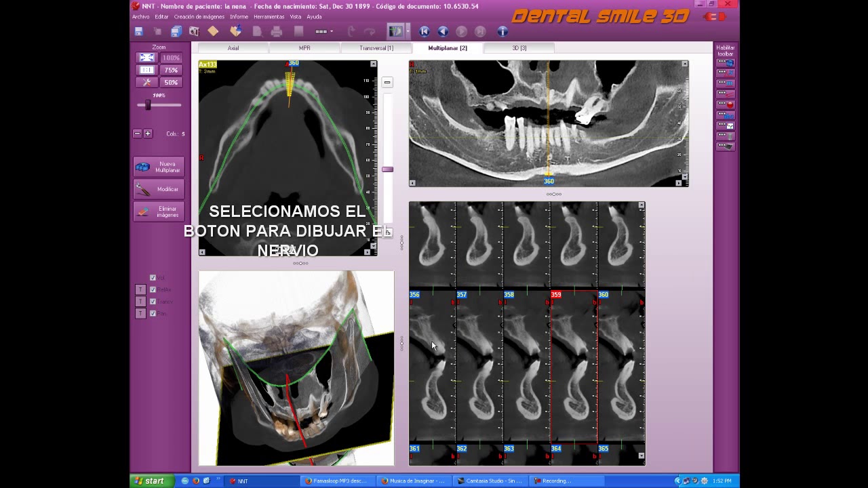The height and width of the screenshot is (488, 868).
Task: Open the Creación de imágenes menu
Action: [x=199, y=17]
